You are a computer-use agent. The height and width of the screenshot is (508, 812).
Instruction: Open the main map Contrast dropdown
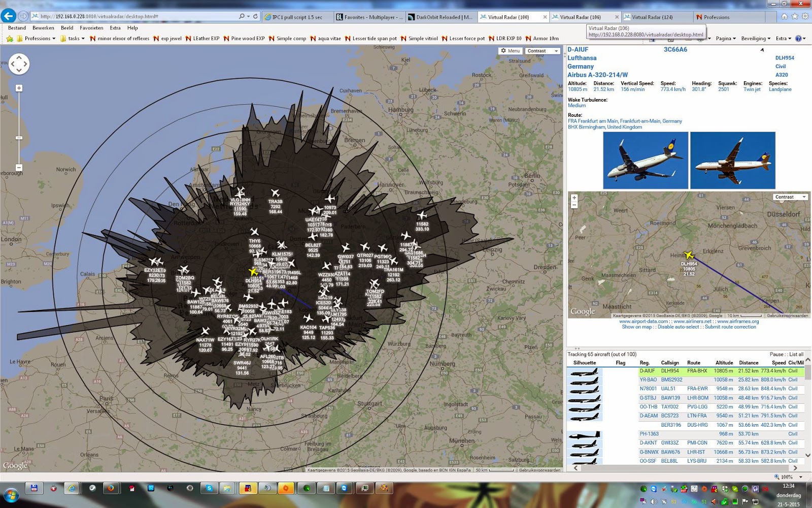[543, 51]
